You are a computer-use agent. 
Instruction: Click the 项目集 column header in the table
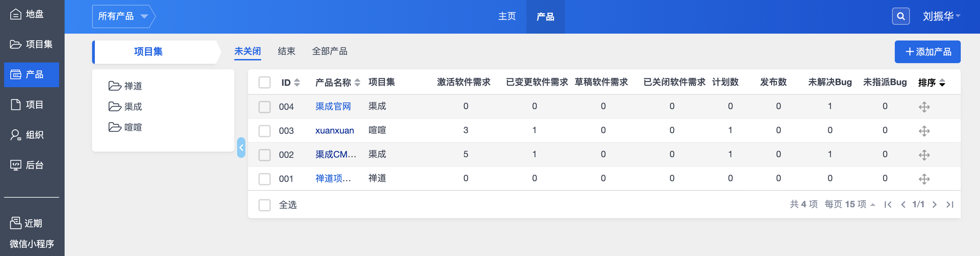click(x=381, y=82)
